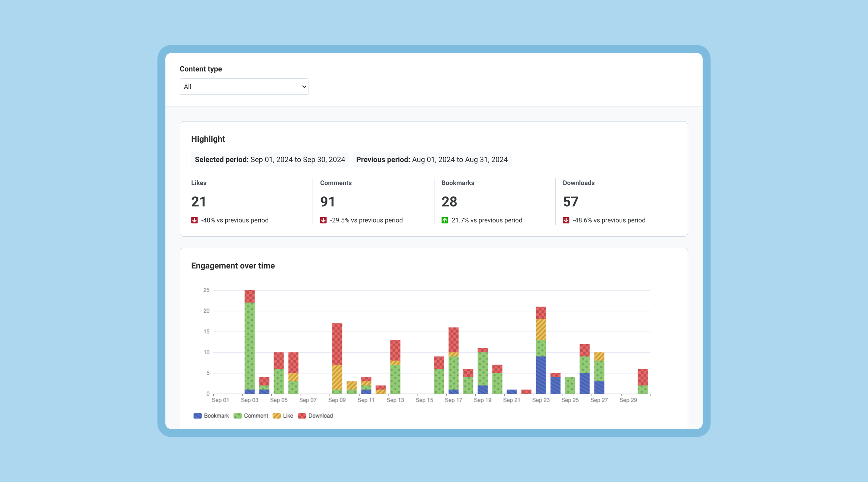
Task: Click the Sep 23 stacked bar
Action: tap(541, 351)
